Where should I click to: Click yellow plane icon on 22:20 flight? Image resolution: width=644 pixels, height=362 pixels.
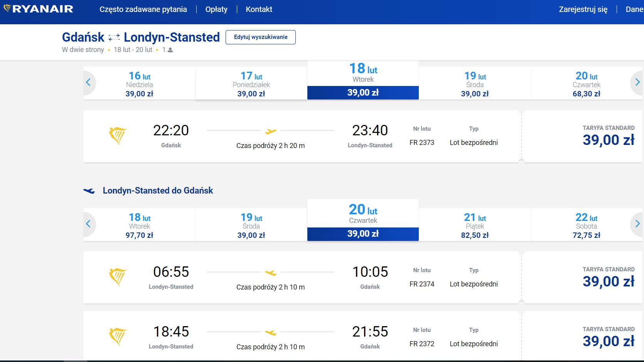pos(271,131)
